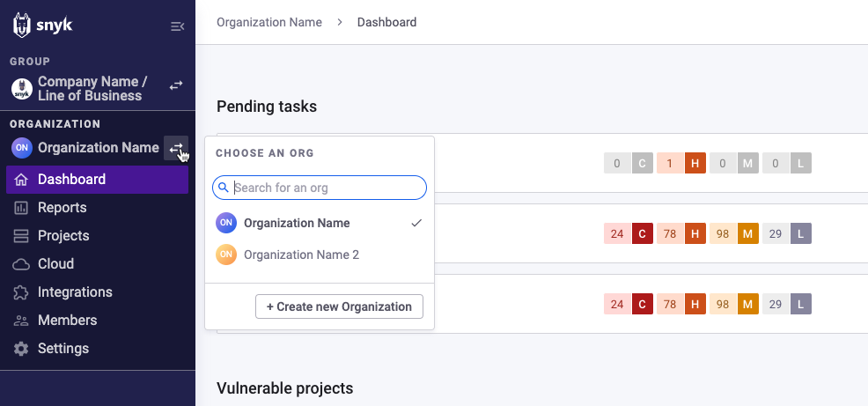
Task: Click the Projects stack icon
Action: (x=22, y=236)
